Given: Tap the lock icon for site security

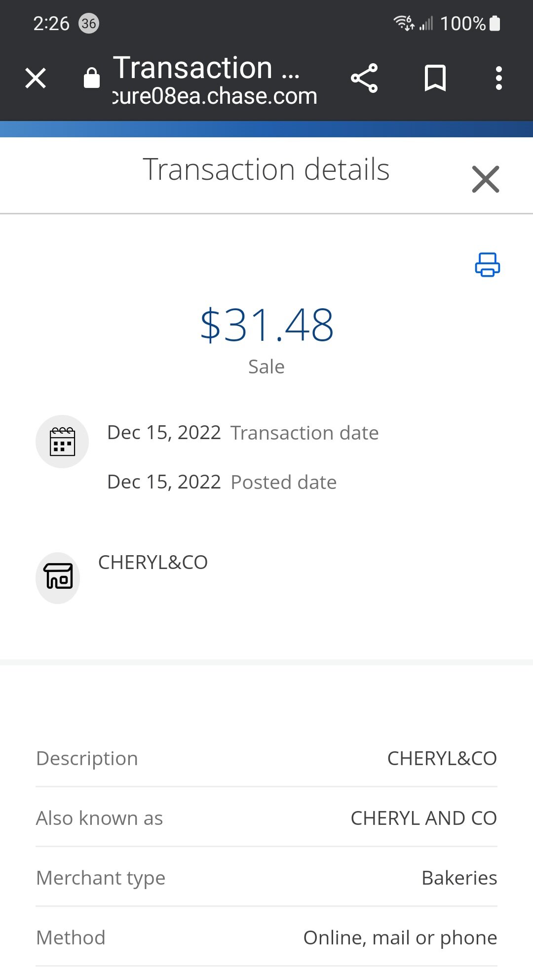Looking at the screenshot, I should pos(92,78).
